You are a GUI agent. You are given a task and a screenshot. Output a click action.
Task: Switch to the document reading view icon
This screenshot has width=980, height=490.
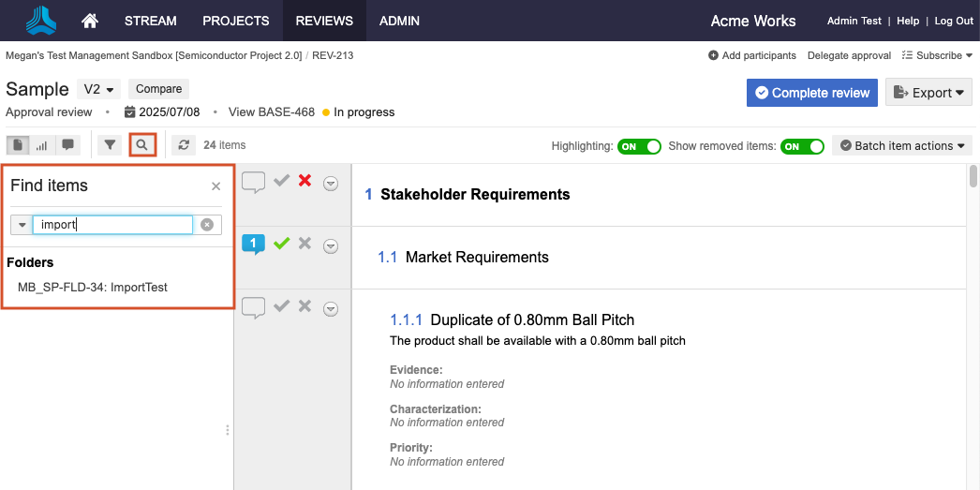18,145
